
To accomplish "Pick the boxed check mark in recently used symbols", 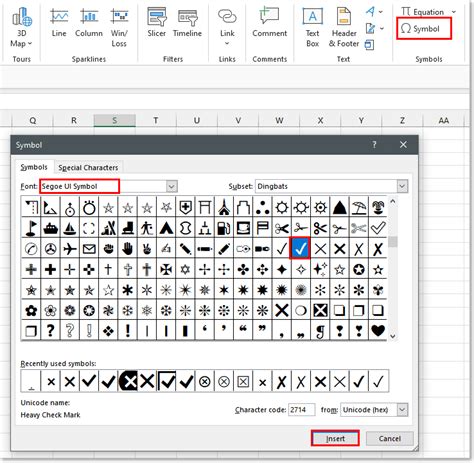I will (166, 381).
